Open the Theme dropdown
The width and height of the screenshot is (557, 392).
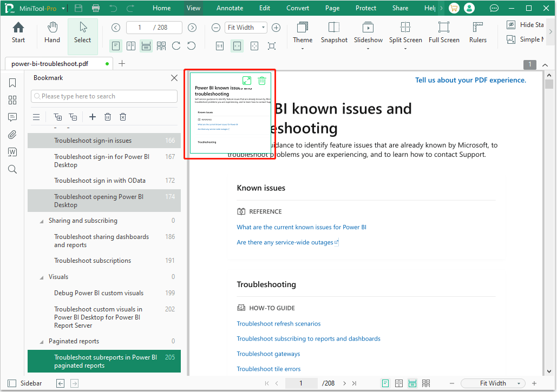click(302, 35)
